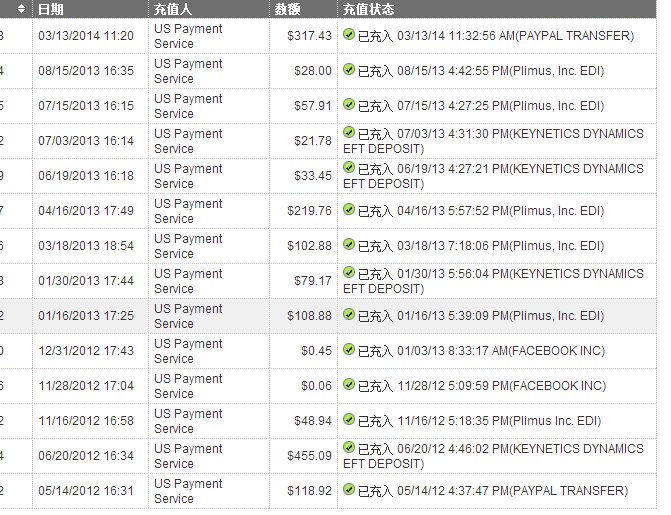Click green check icon on $455.09 row
Image resolution: width=671 pixels, height=515 pixels.
tap(349, 448)
